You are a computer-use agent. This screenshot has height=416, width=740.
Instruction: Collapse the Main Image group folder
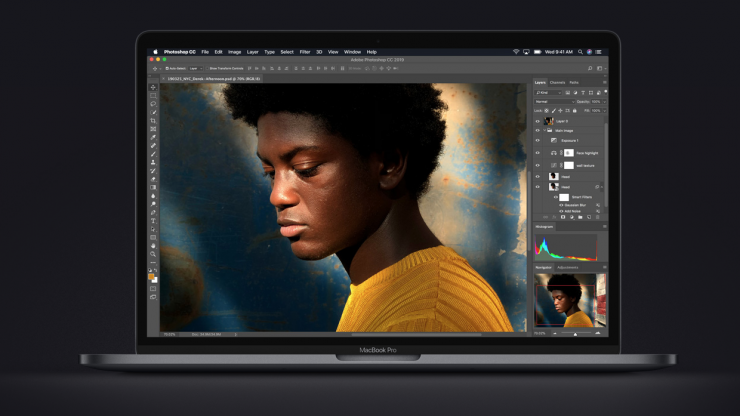tap(545, 130)
